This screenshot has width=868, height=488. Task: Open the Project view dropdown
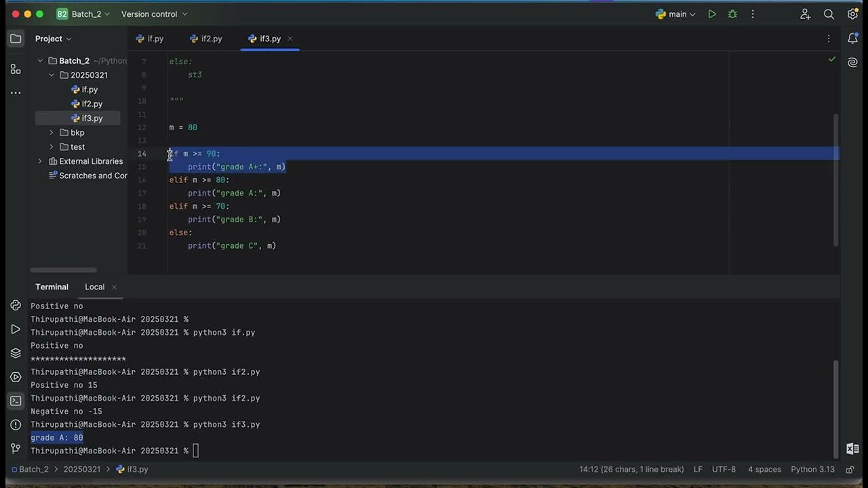[54, 39]
